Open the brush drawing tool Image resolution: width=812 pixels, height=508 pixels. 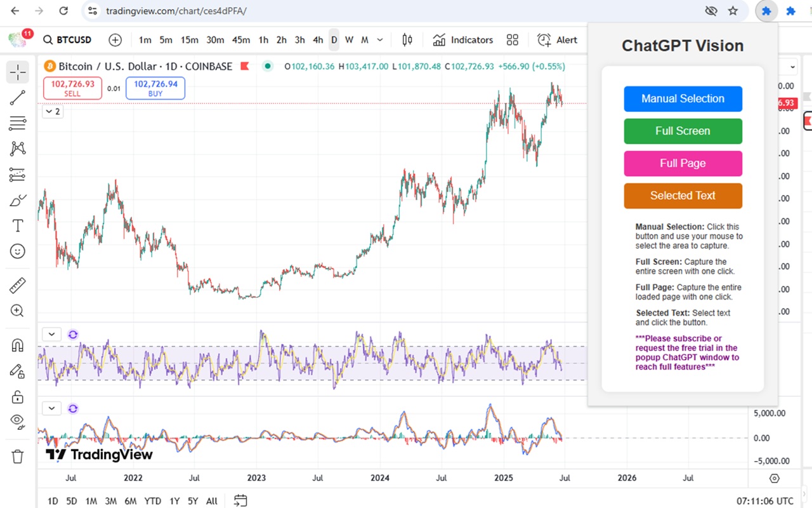[17, 200]
